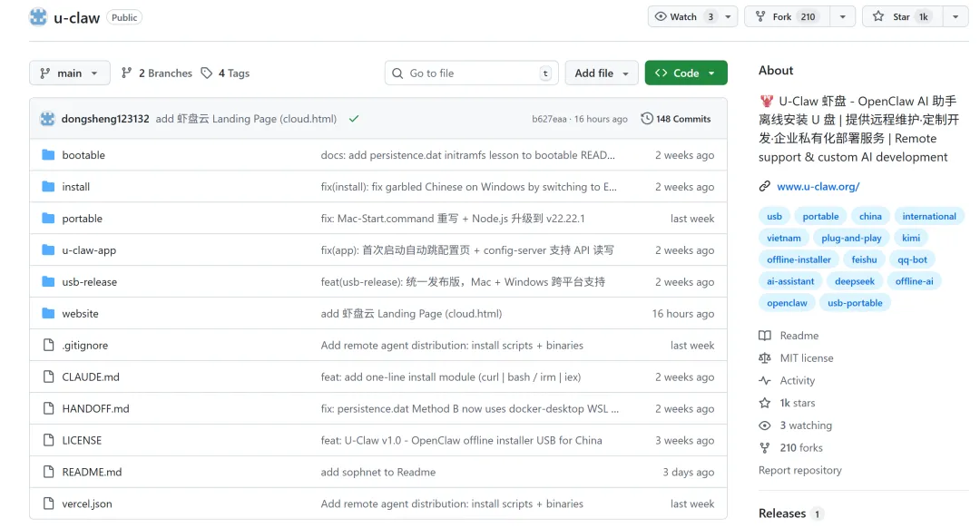
Task: Open commit hash b627eaa
Action: pyautogui.click(x=549, y=119)
